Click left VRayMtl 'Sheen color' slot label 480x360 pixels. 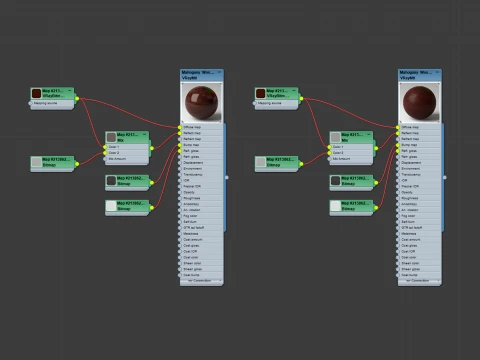(192, 263)
